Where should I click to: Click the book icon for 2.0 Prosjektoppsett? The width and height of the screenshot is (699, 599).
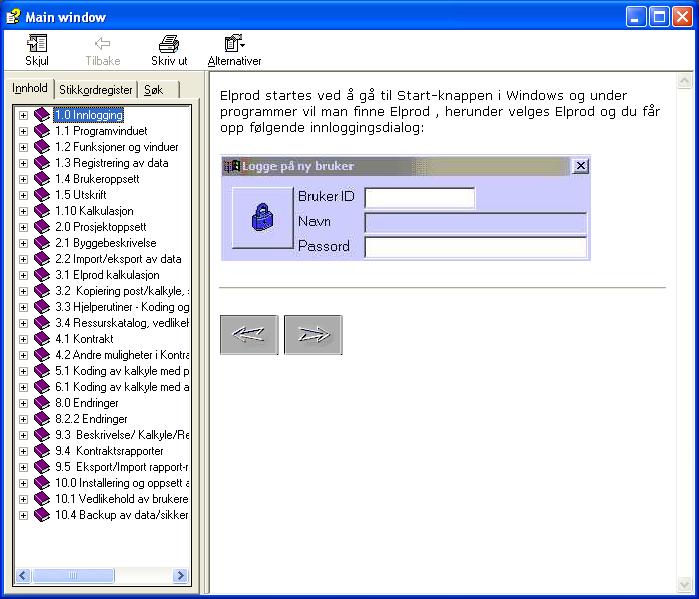[41, 227]
